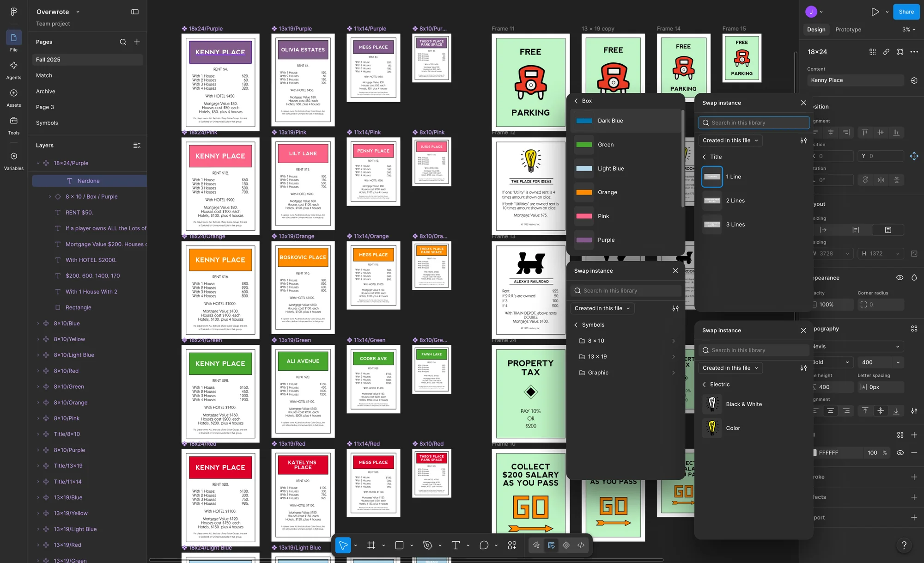Open the Actions components tool
Screen dimensions: 924x563
(x=512, y=545)
